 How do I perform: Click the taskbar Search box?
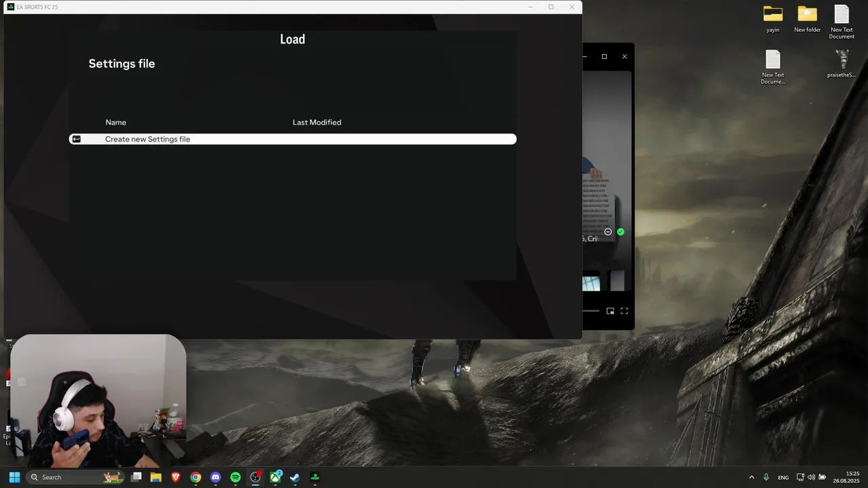(76, 477)
